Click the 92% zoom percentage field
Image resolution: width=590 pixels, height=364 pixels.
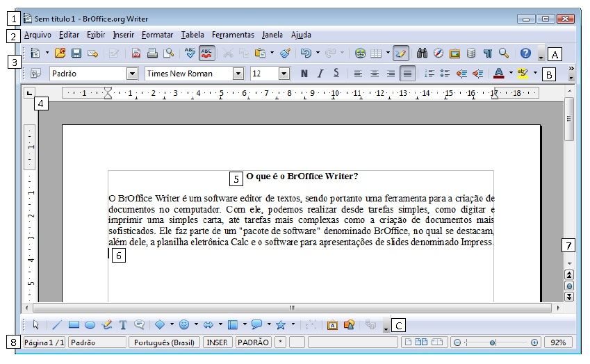tap(558, 342)
